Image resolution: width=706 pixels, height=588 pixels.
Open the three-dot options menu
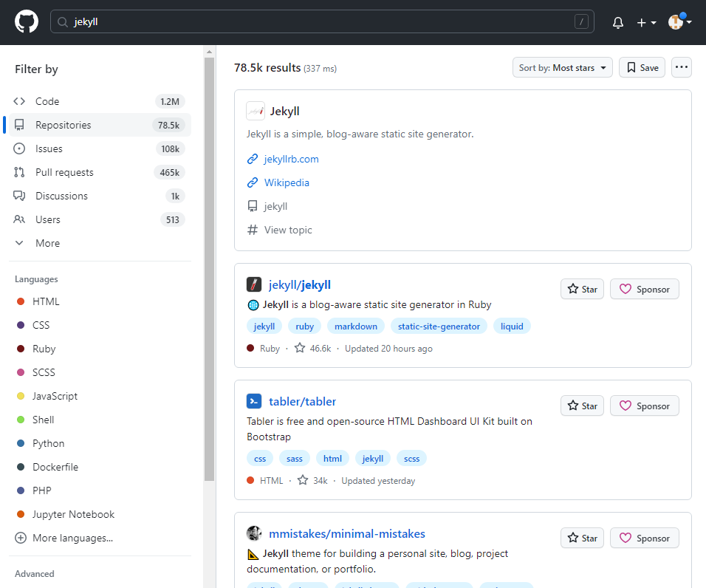(x=681, y=67)
